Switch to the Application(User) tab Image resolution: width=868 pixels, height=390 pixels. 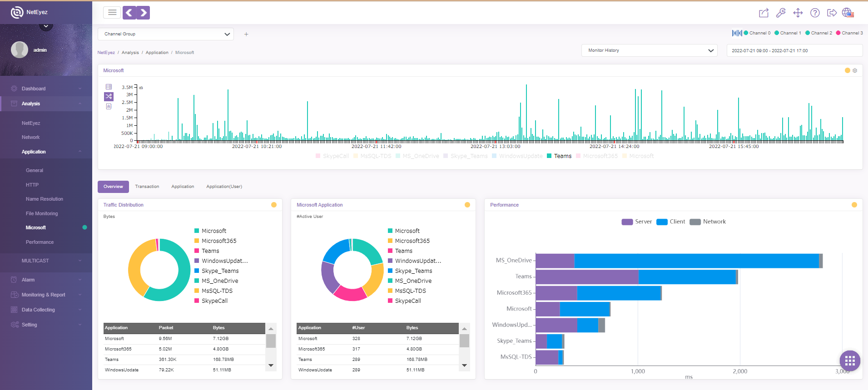coord(224,187)
